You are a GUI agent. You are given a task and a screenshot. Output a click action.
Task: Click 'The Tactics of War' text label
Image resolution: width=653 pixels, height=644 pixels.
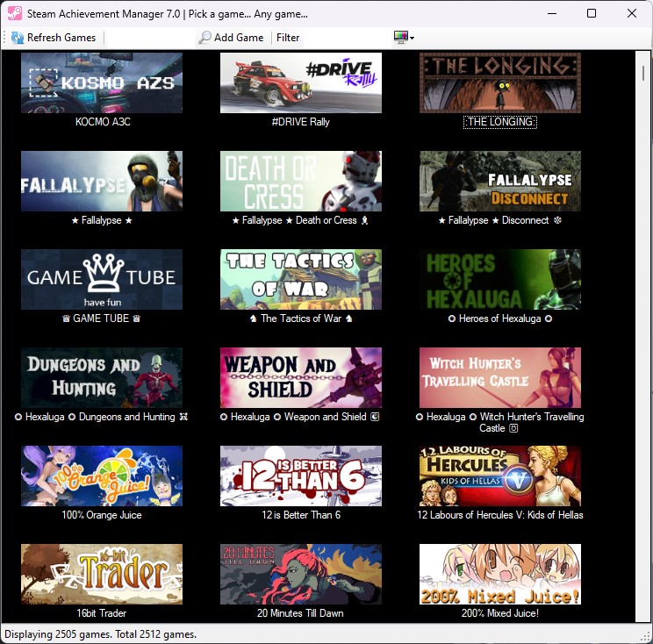301,318
